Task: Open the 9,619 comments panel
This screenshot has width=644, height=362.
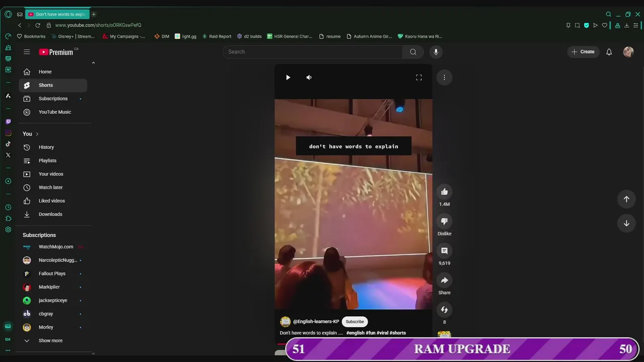Action: 444,250
